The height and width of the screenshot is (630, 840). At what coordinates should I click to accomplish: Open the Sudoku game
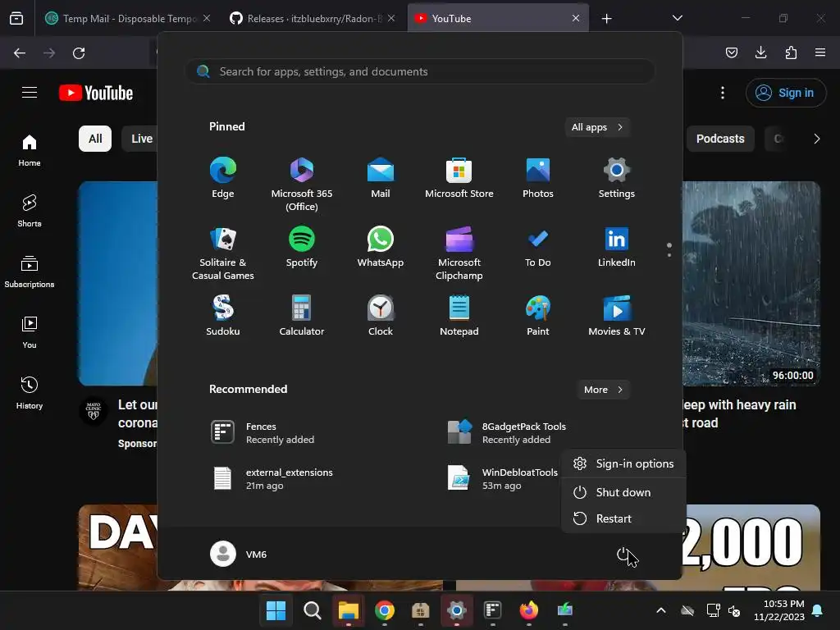[x=223, y=315]
